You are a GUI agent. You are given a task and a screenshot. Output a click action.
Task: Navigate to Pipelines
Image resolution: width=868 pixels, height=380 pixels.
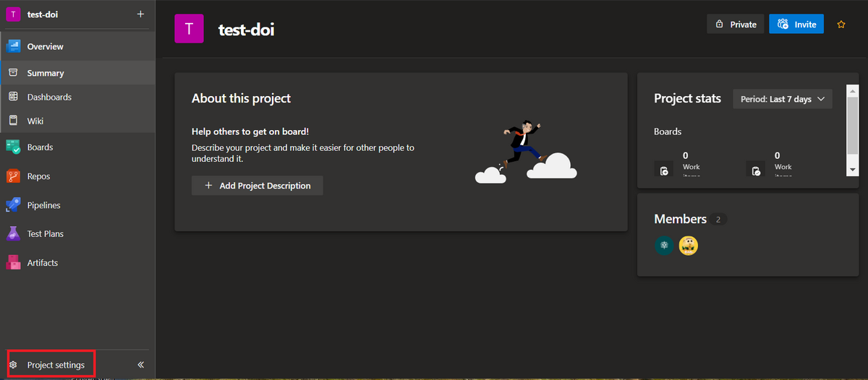(77, 205)
